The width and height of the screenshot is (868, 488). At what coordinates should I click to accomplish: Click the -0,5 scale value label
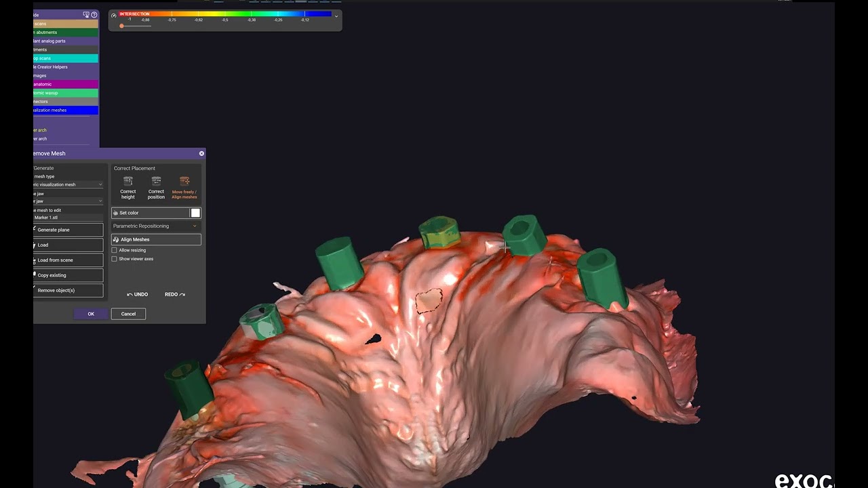pos(224,20)
